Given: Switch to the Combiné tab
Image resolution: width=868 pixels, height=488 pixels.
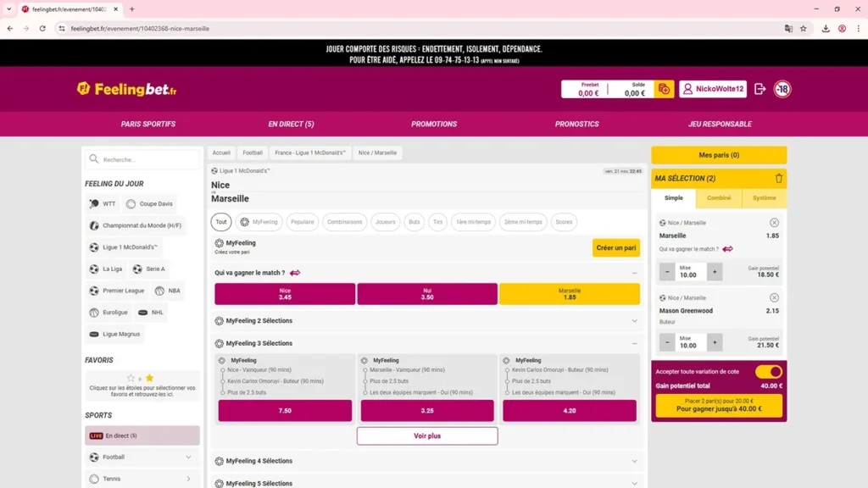Looking at the screenshot, I should point(719,198).
